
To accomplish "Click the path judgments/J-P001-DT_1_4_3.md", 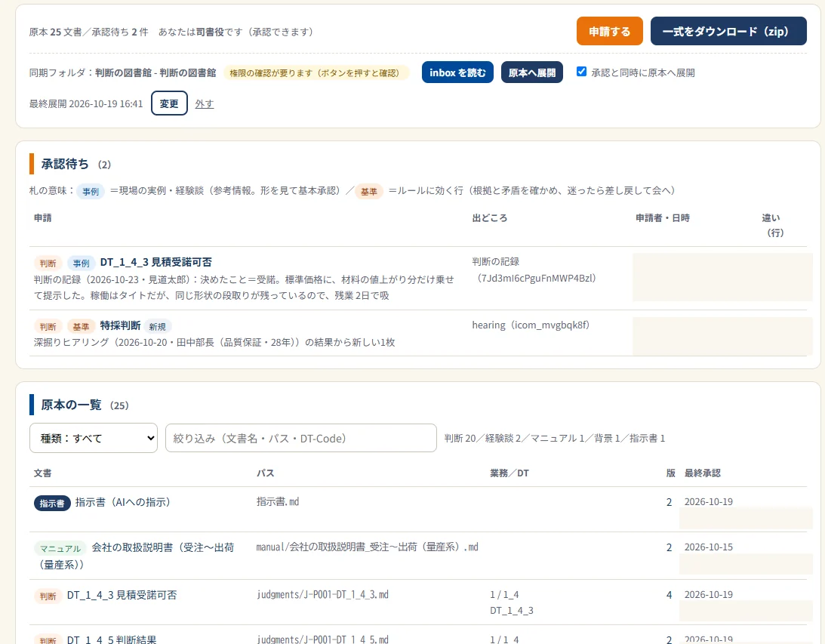I will coord(322,594).
